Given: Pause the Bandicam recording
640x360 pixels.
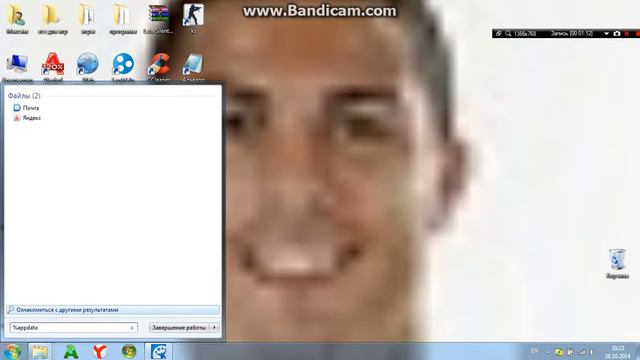Looking at the screenshot, I should pyautogui.click(x=627, y=33).
